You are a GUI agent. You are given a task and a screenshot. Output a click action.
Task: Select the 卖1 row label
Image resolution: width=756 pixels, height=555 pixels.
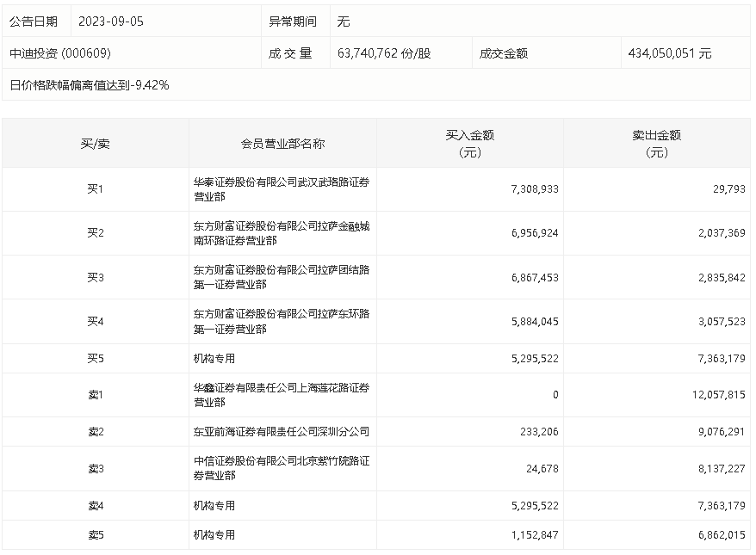[95, 395]
